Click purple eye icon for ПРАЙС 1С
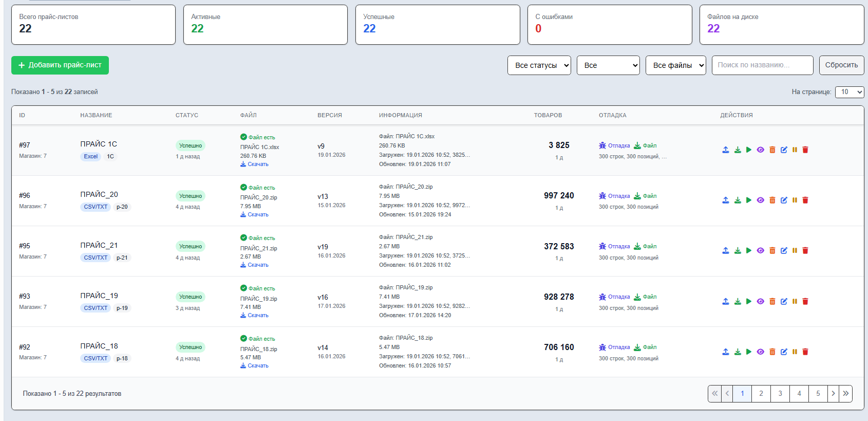Image resolution: width=868 pixels, height=421 pixels. tap(761, 150)
